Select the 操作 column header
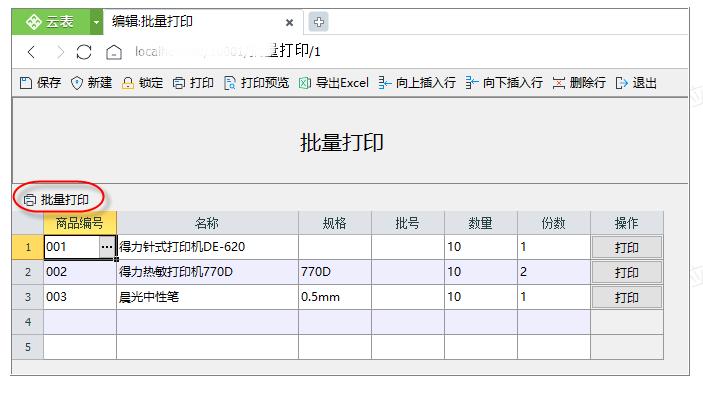Viewport: 703px width, 395px height. 627,223
